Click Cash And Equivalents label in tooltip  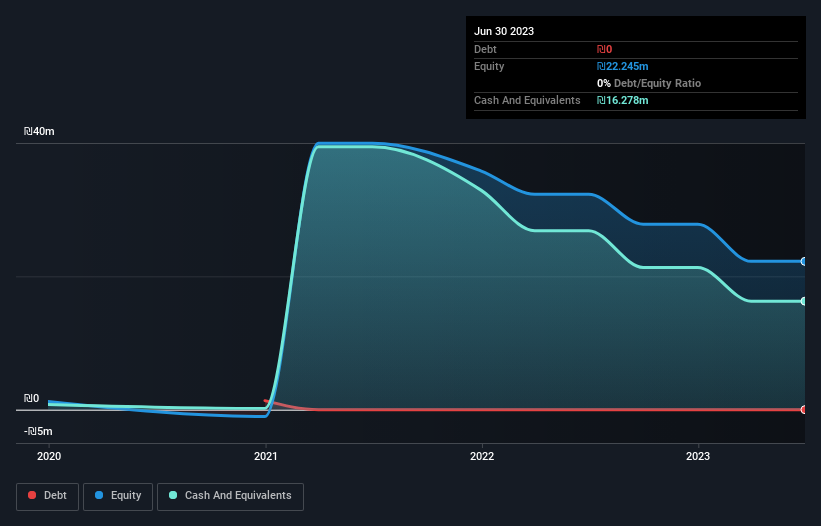pyautogui.click(x=527, y=100)
